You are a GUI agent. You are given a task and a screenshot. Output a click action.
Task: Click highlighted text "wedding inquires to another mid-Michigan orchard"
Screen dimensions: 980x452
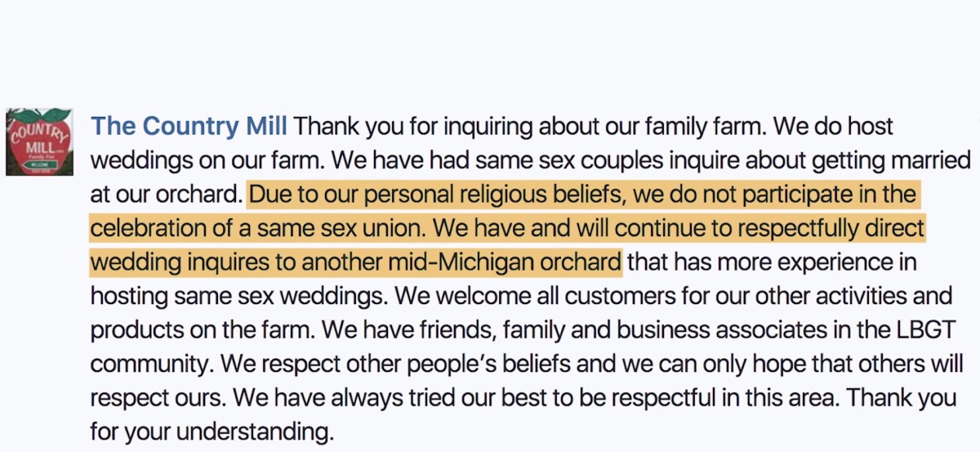point(355,263)
